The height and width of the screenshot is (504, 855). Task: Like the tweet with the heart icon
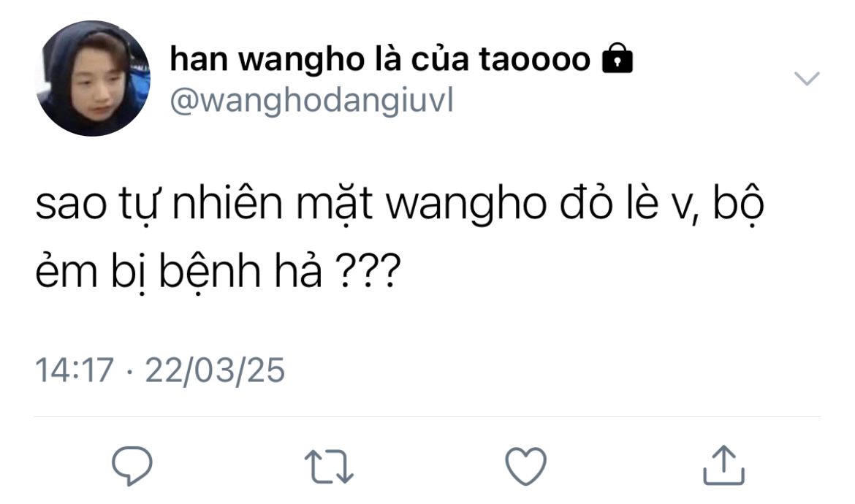coord(525,466)
